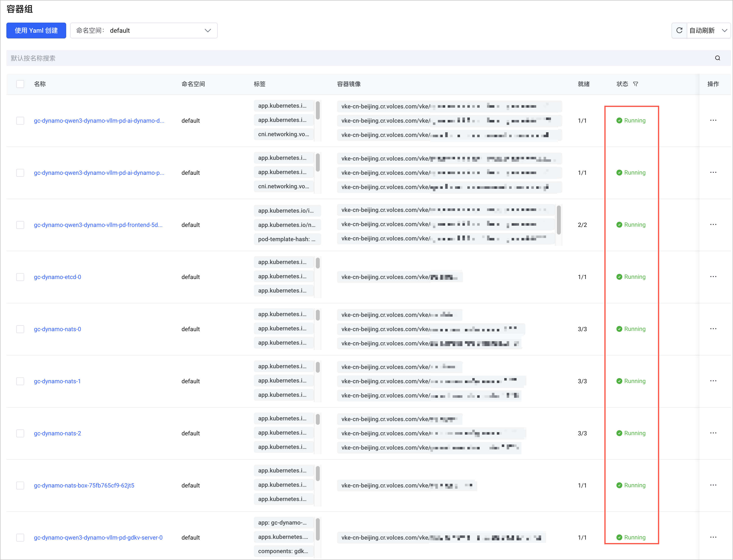Viewport: 733px width, 560px height.
Task: Check the gc-dynamo-etcd-0 row checkbox
Action: tap(20, 277)
